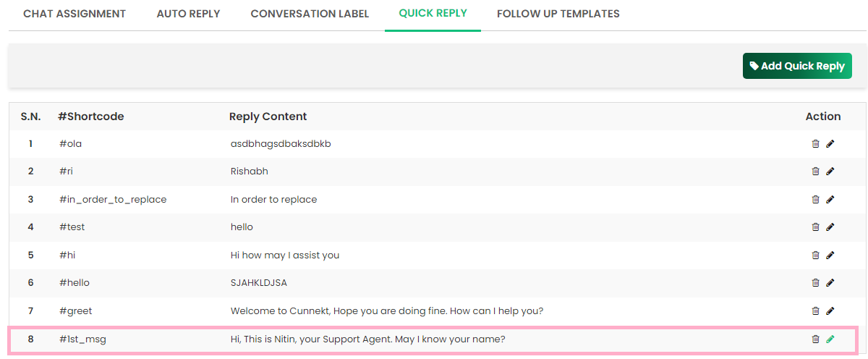The height and width of the screenshot is (359, 868).
Task: Click green pencil for #1st_msg row
Action: tap(830, 339)
